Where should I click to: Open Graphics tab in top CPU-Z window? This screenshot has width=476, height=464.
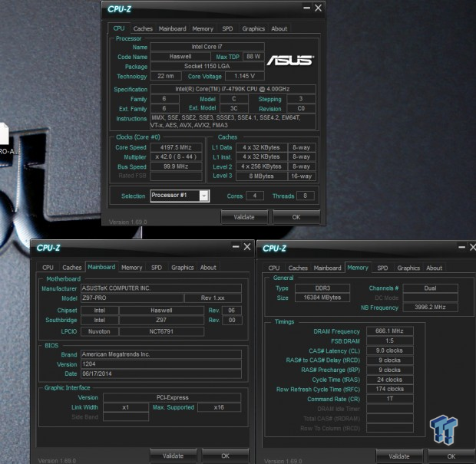[253, 28]
